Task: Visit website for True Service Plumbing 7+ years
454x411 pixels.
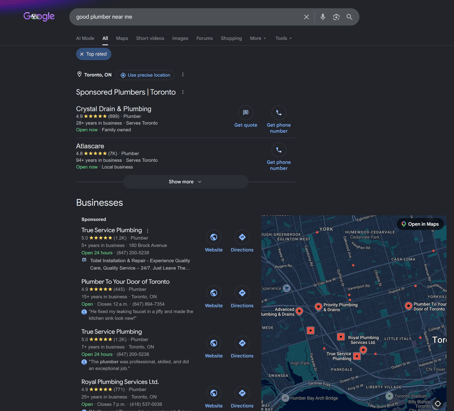Action: point(214,348)
